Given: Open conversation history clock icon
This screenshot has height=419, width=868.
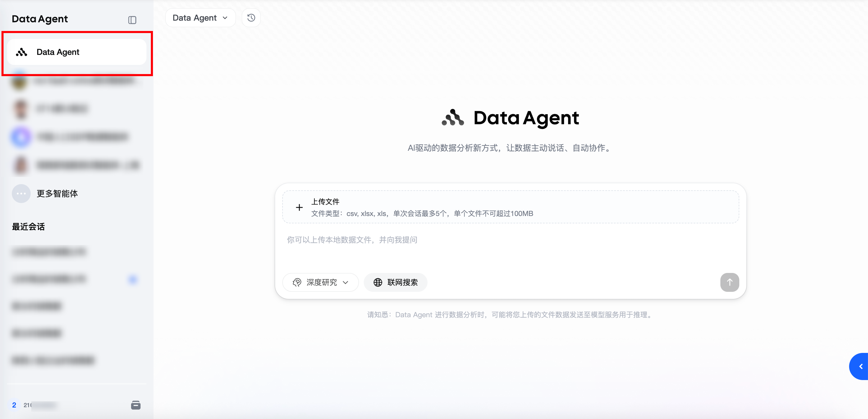Looking at the screenshot, I should coord(251,18).
